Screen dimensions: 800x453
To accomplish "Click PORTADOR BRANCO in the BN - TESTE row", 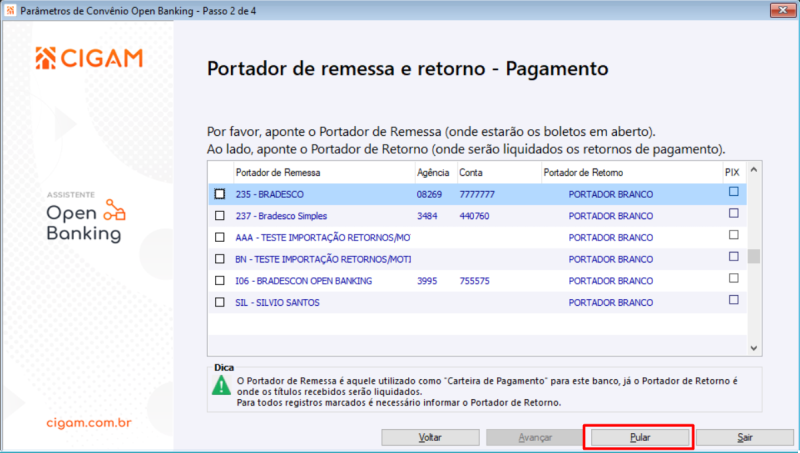I will click(x=611, y=259).
